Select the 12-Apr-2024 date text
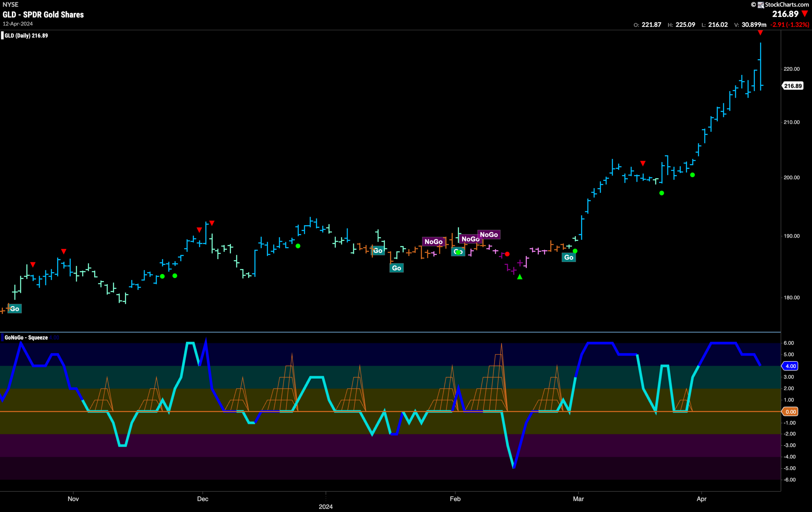812x512 pixels. tap(18, 23)
